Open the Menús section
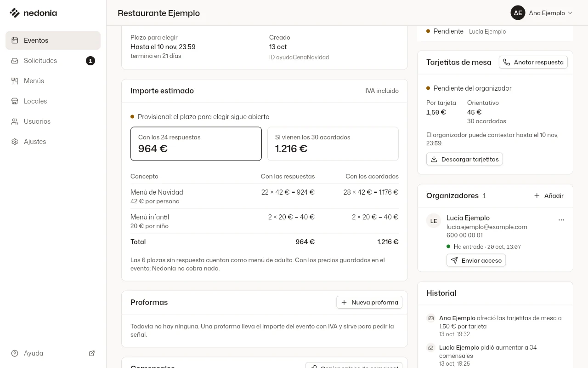The height and width of the screenshot is (368, 588). [53, 81]
